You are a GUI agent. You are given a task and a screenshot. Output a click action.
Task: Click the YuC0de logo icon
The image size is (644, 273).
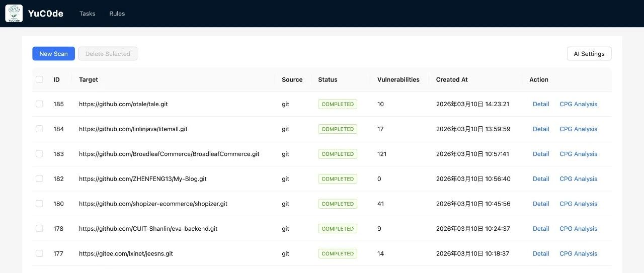14,14
